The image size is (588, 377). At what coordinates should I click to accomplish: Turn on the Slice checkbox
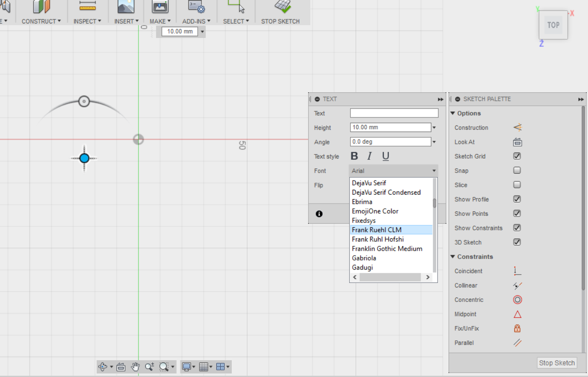pos(517,185)
